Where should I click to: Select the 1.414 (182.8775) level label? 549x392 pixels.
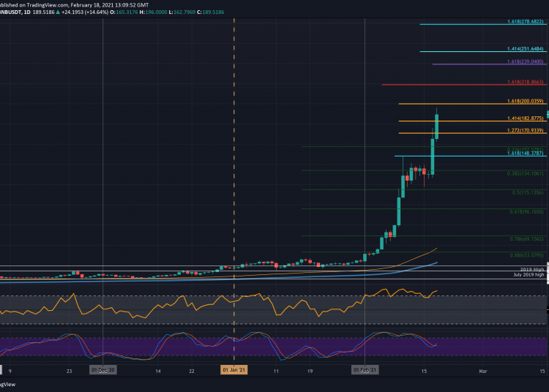click(526, 118)
